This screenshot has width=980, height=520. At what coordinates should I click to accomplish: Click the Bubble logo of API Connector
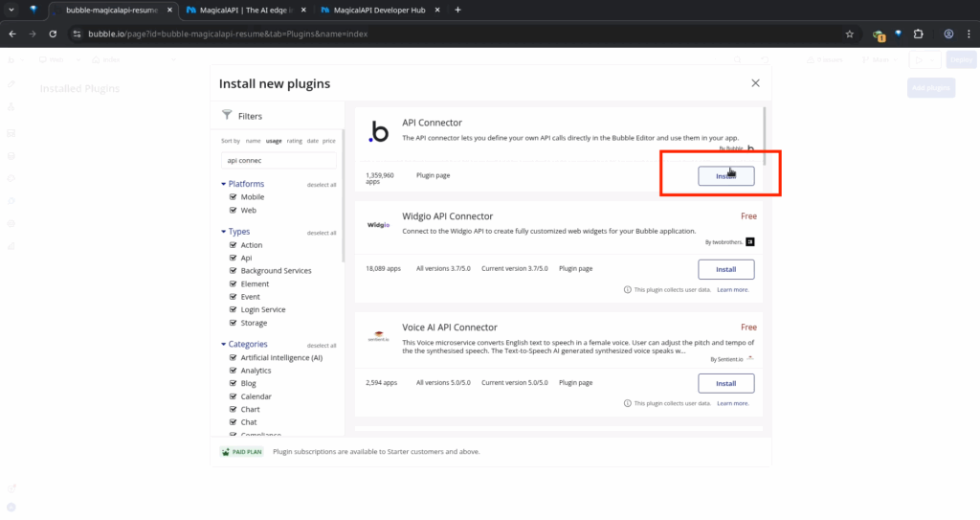tap(378, 131)
